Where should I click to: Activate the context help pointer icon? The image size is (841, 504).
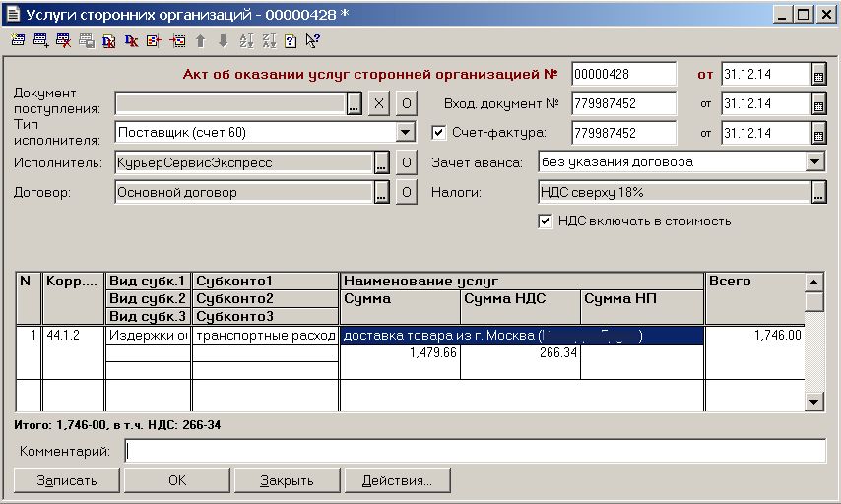pos(313,40)
